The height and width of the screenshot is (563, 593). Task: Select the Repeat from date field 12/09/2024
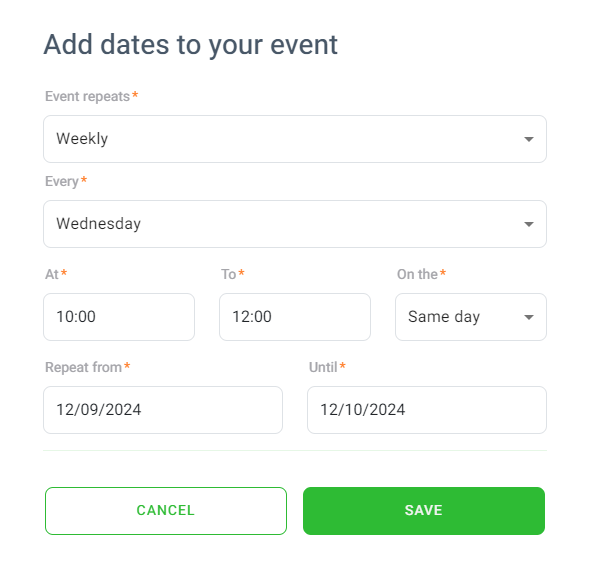[163, 410]
